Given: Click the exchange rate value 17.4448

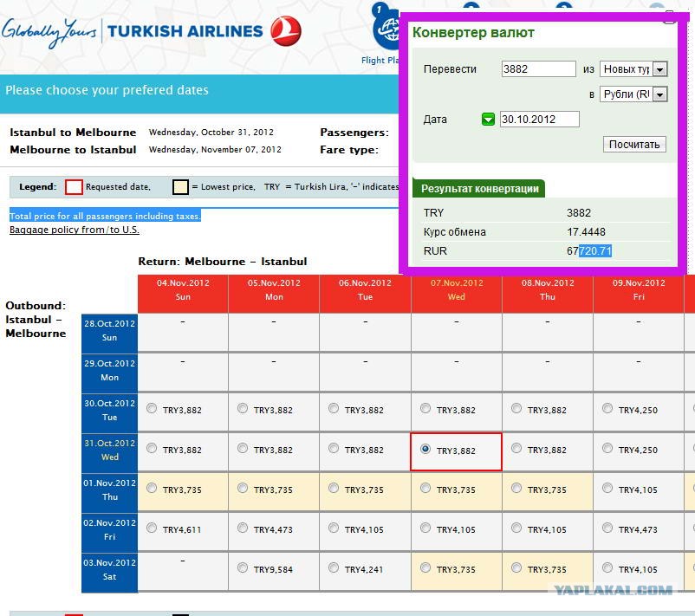Looking at the screenshot, I should (x=586, y=232).
